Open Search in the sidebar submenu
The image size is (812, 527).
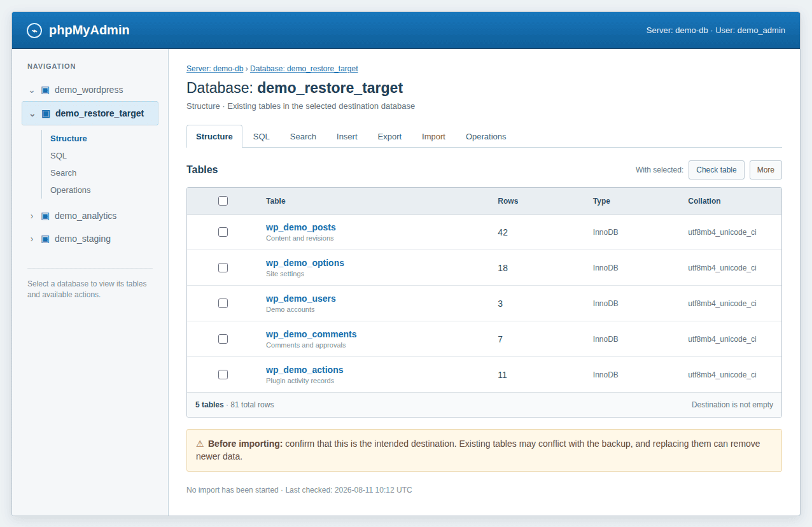[x=64, y=172]
